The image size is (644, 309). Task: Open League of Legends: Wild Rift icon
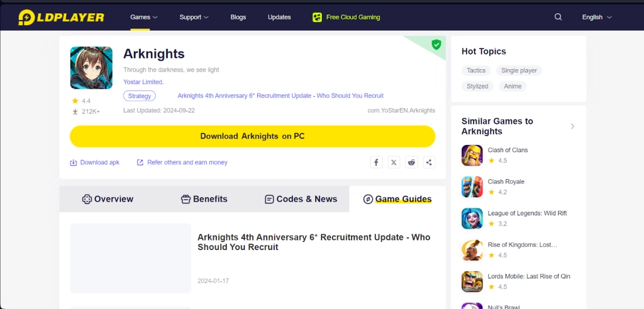point(472,219)
